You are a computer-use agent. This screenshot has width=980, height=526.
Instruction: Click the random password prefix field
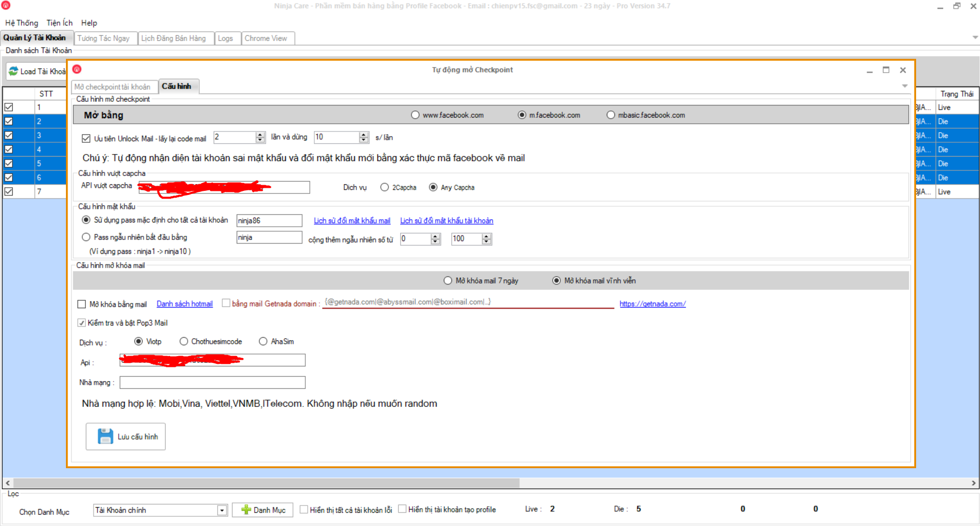269,237
